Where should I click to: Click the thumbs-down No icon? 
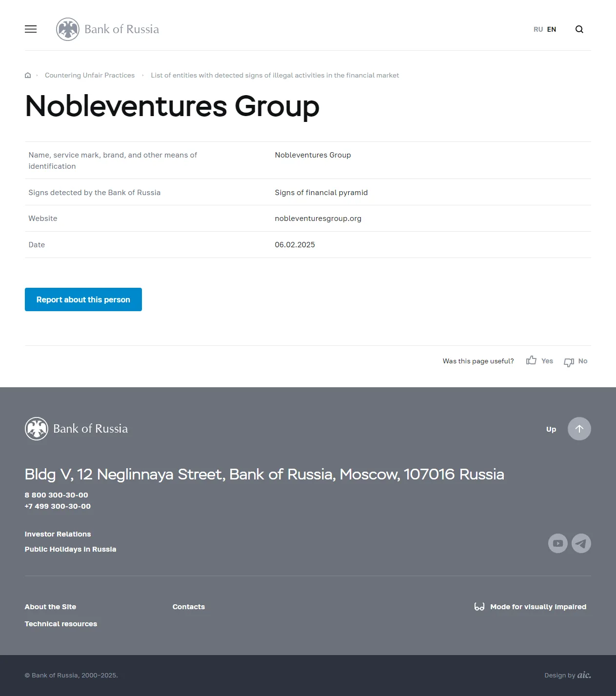[569, 362]
